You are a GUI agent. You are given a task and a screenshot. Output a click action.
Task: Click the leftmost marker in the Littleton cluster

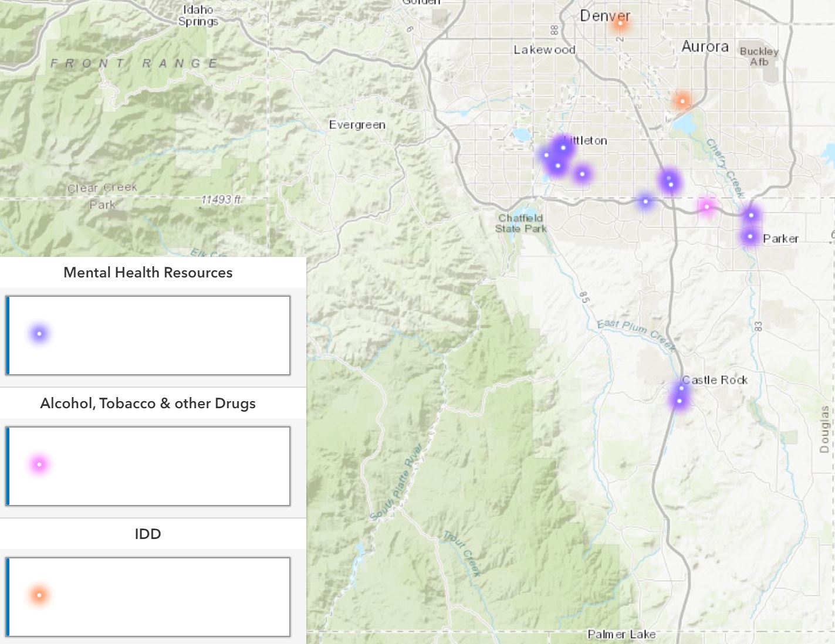[x=546, y=155]
